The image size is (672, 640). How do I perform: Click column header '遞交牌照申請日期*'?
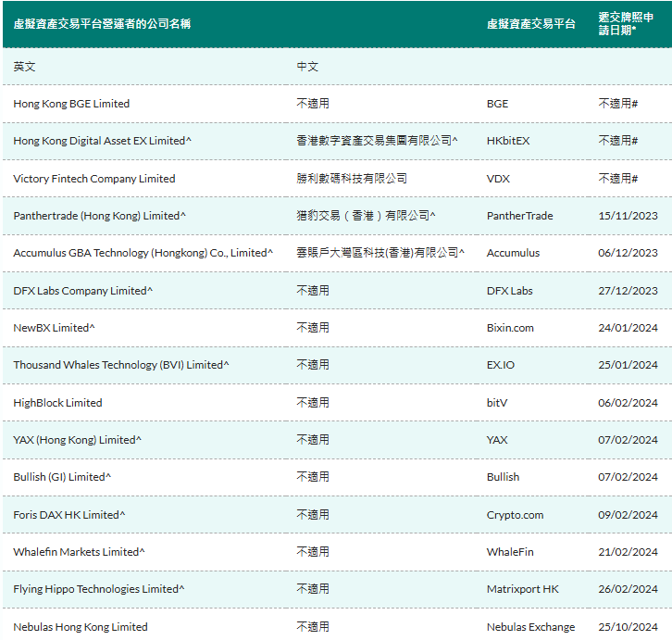pyautogui.click(x=626, y=23)
